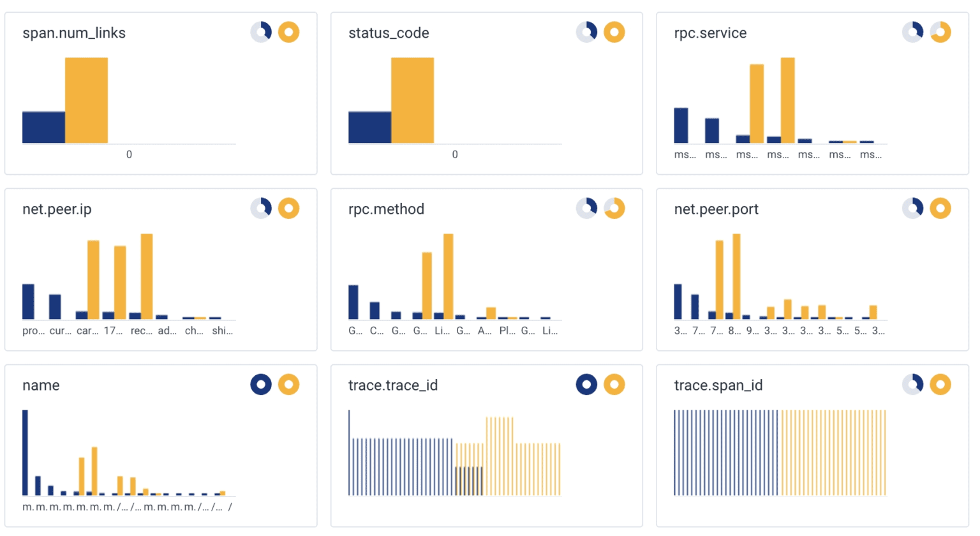Screen dimensions: 980x536
Task: Click the tall orange bar in span.num_links
Action: 86,100
